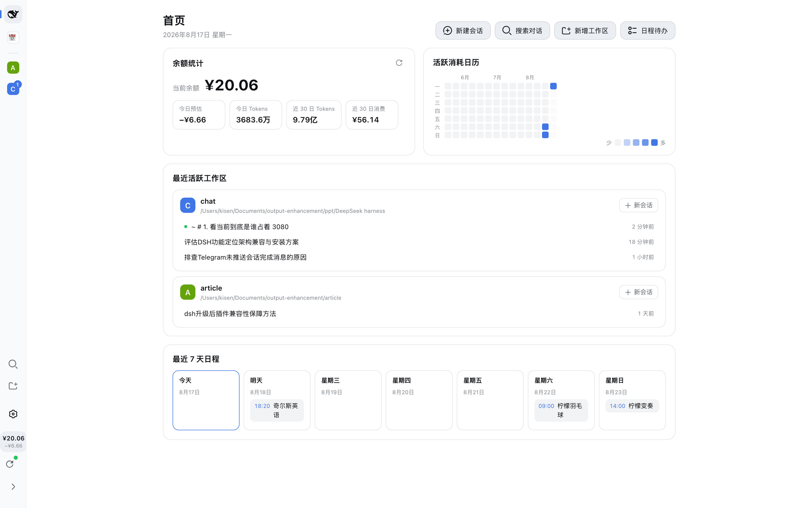Select the 星期四 8月20日 schedule card
Screen dimensions: 812x508
419,400
